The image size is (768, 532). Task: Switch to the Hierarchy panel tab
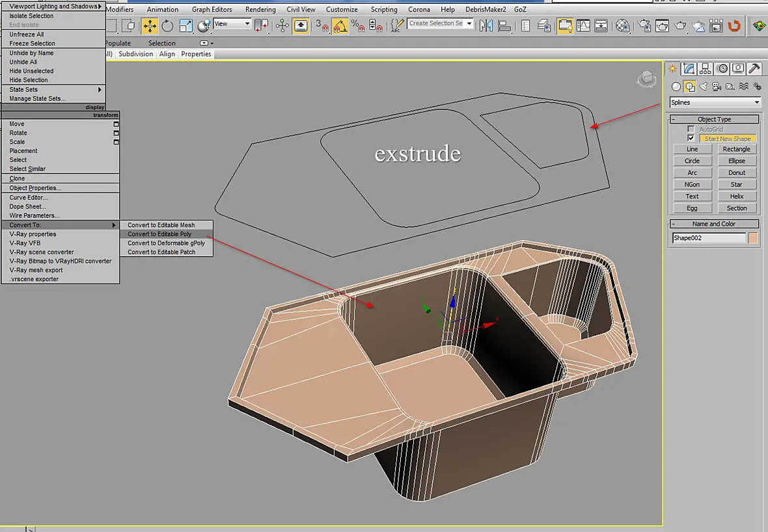(x=706, y=69)
